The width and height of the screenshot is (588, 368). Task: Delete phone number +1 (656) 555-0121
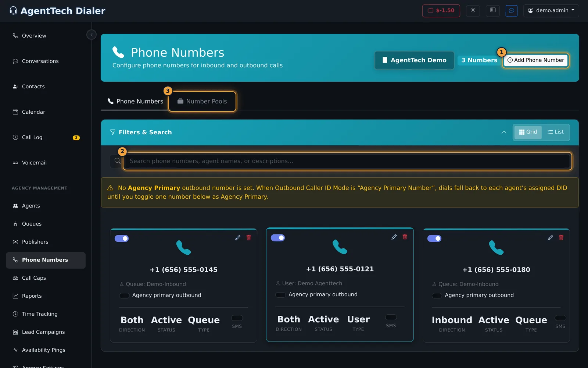pyautogui.click(x=405, y=237)
